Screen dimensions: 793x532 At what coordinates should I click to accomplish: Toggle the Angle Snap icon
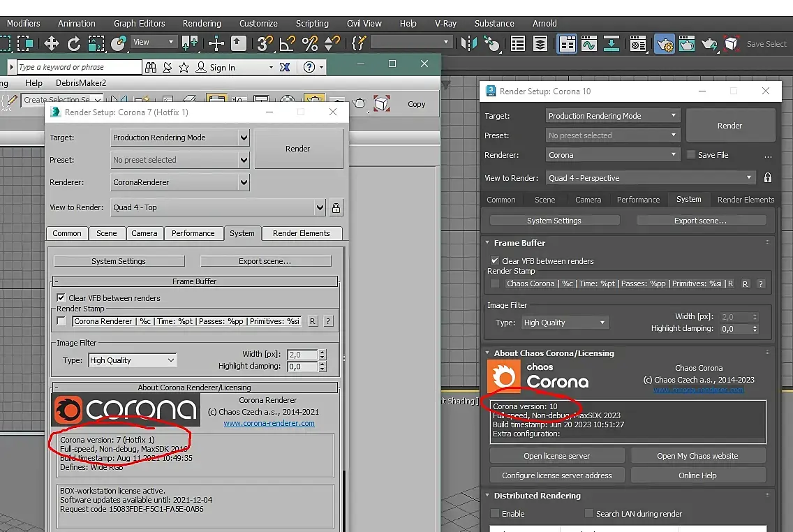[x=288, y=43]
